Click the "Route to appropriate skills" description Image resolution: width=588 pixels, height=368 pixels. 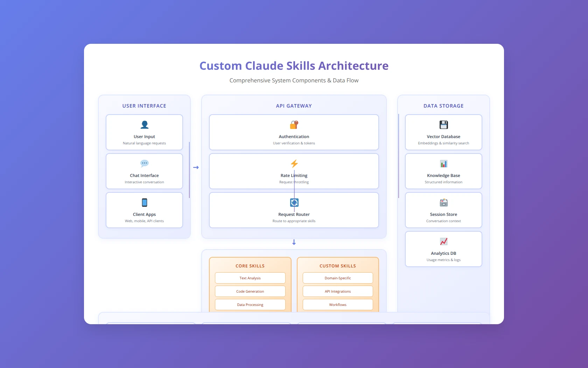click(x=294, y=221)
